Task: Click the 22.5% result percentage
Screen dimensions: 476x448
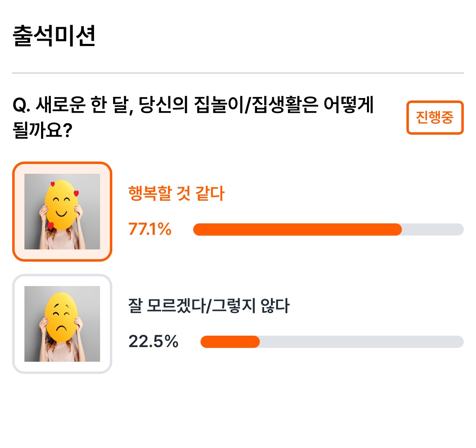Action: click(153, 341)
